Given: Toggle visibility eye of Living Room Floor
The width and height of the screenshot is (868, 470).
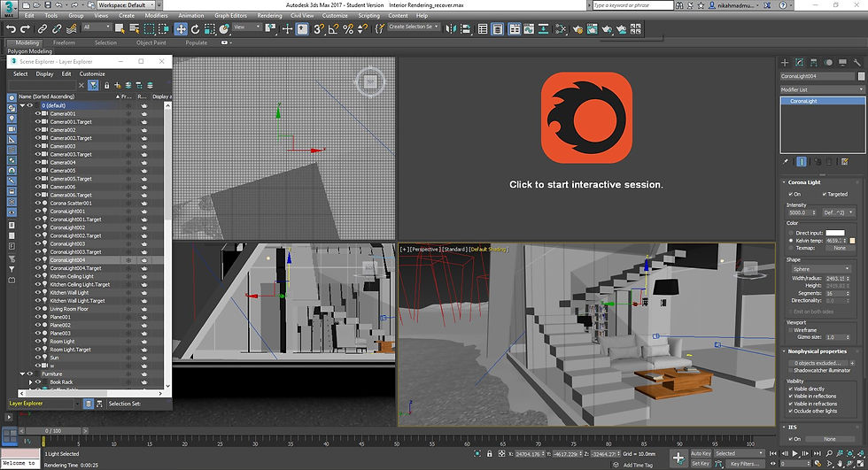Looking at the screenshot, I should click(x=38, y=309).
